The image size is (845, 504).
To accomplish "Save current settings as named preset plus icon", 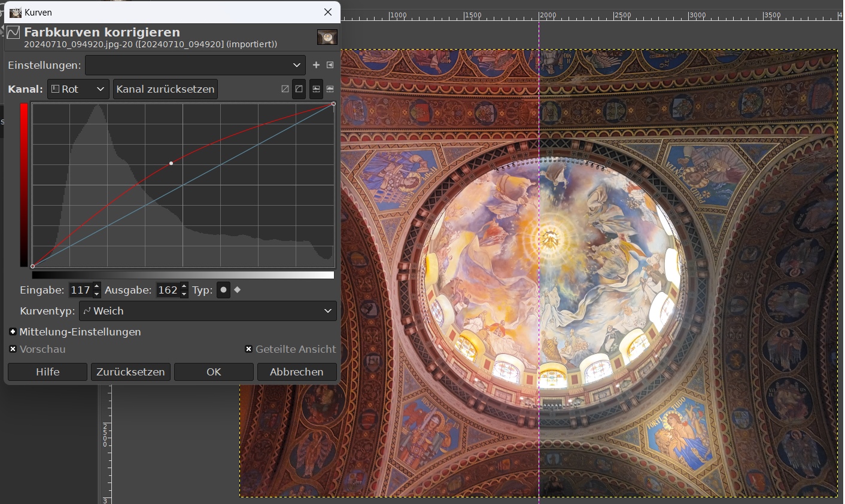I will tap(316, 65).
